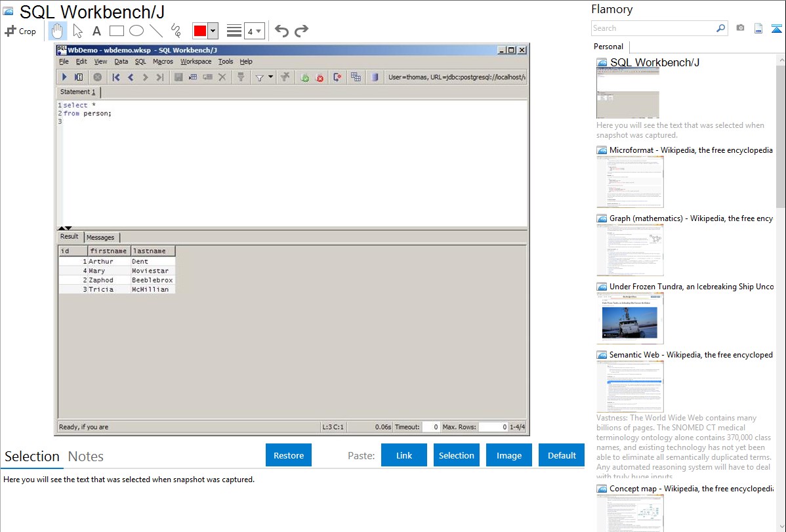The height and width of the screenshot is (532, 786).
Task: Pick the rectangle drawing tool
Action: tap(116, 31)
